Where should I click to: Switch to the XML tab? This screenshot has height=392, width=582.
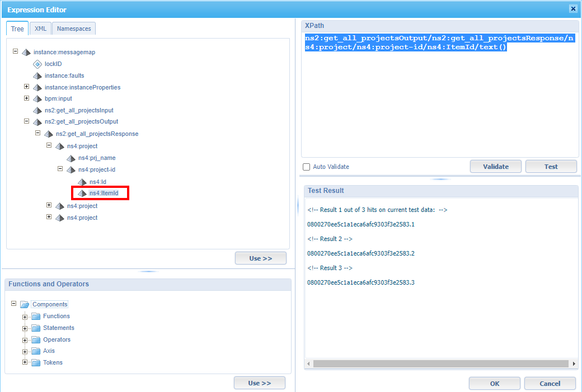click(x=40, y=28)
